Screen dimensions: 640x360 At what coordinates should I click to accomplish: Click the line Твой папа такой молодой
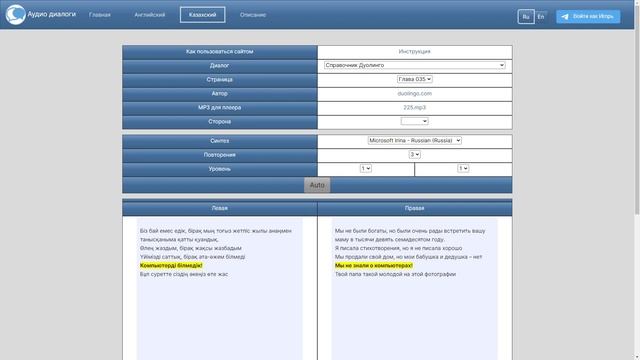tap(396, 274)
